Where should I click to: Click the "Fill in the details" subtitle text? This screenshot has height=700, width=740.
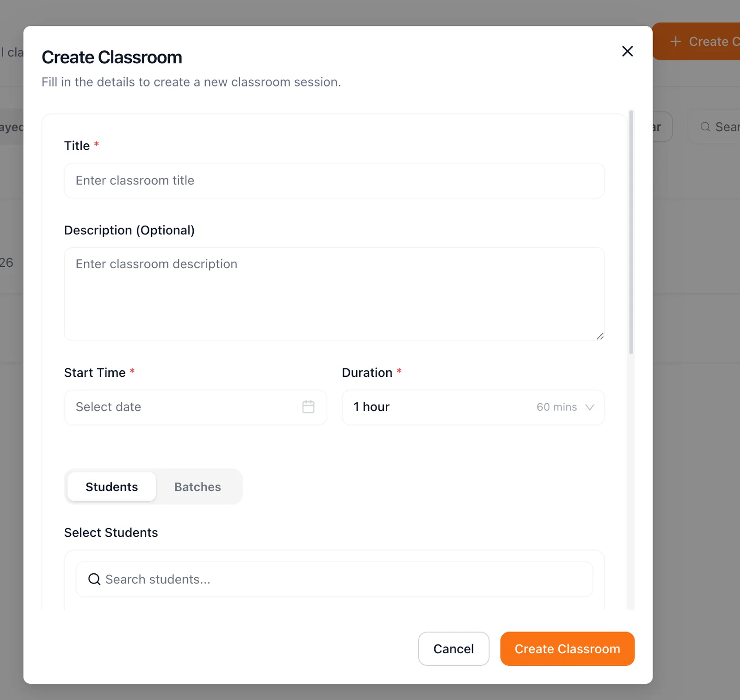(191, 82)
